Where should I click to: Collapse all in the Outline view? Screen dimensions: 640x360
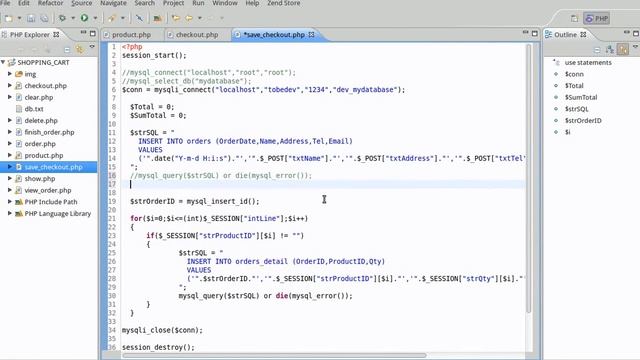597,50
